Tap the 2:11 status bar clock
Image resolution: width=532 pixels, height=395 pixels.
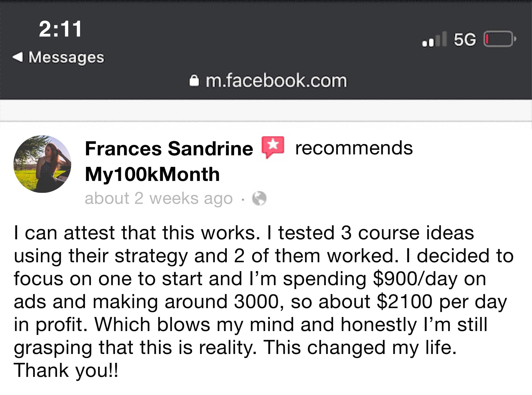point(60,29)
